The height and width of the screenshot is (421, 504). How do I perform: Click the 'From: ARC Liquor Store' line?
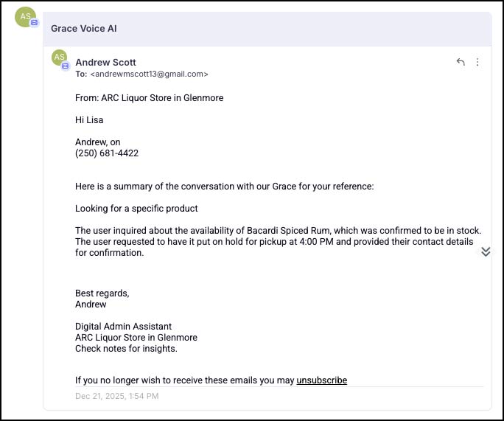[149, 97]
